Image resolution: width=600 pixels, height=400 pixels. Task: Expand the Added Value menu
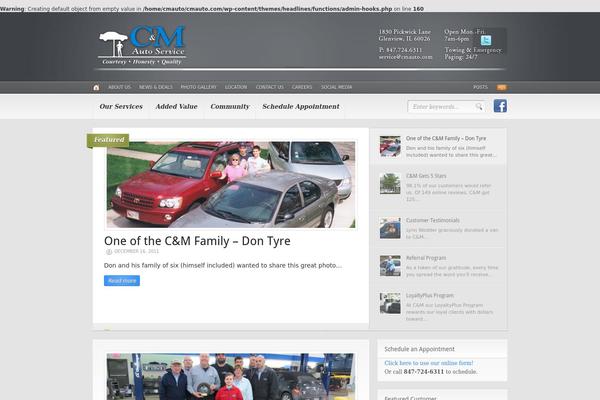click(176, 106)
